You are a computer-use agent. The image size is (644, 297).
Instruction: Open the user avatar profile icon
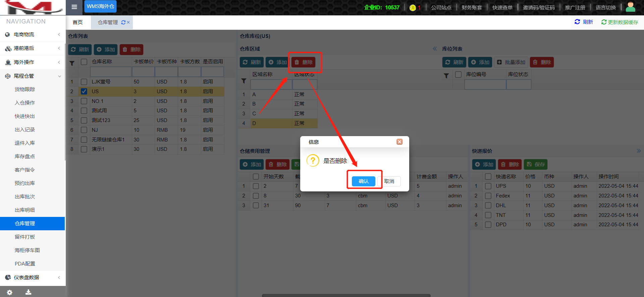tap(631, 7)
